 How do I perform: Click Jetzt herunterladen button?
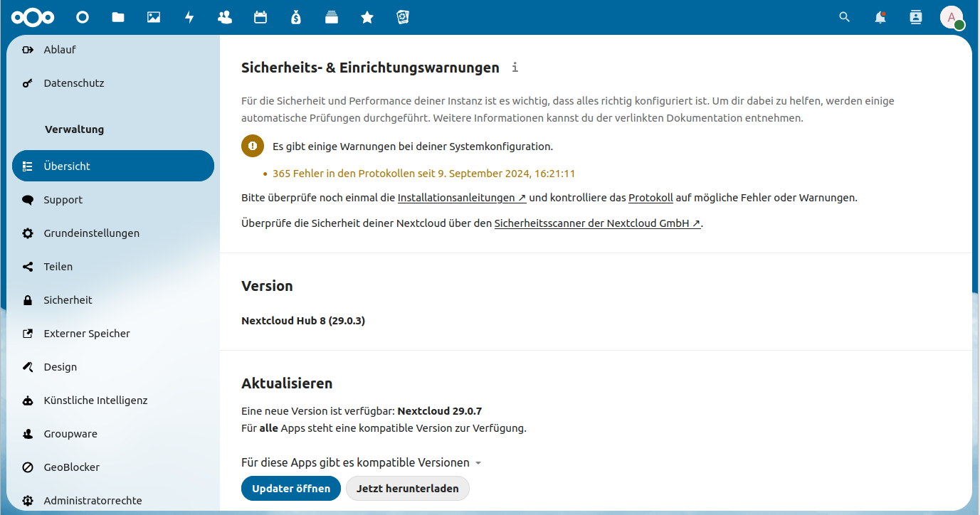coord(408,489)
